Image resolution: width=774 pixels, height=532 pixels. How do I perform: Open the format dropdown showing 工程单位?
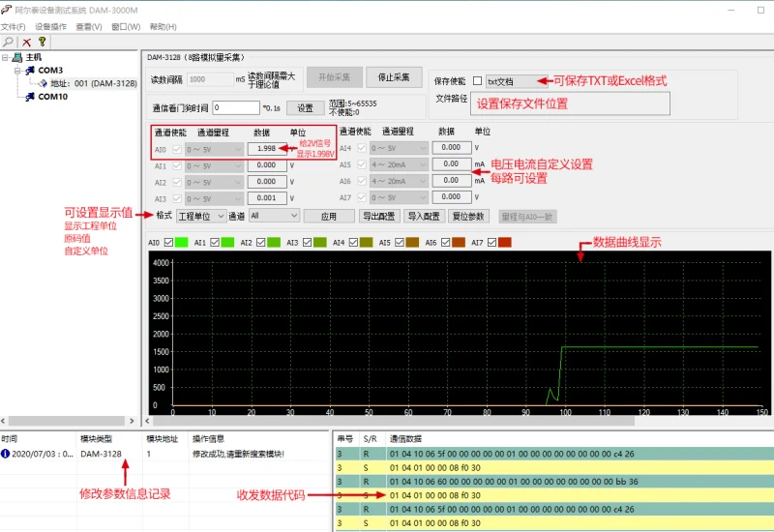click(201, 216)
